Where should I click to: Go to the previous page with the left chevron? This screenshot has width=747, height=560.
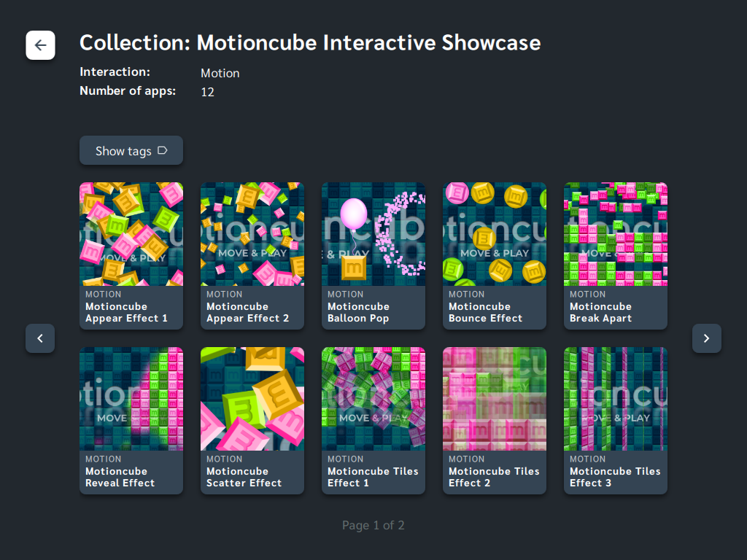pos(40,338)
